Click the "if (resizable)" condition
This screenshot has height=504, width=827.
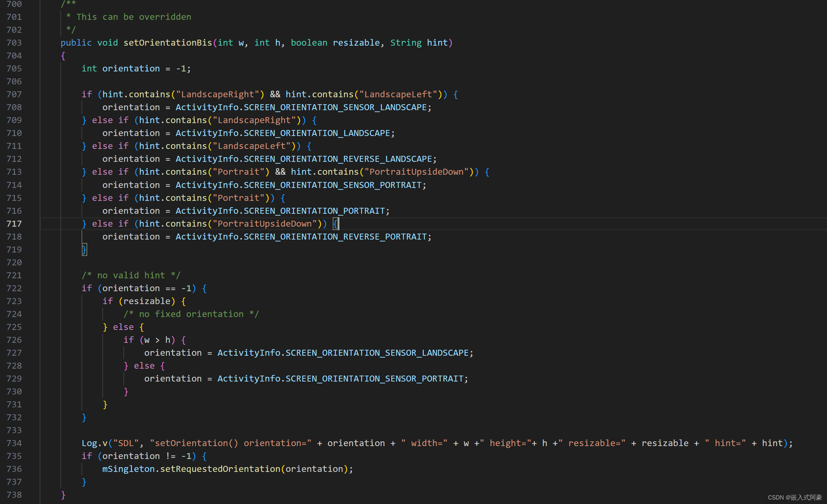(139, 301)
